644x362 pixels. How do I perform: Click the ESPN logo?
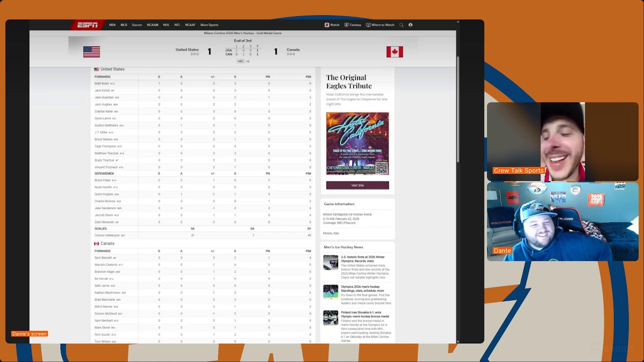87,25
